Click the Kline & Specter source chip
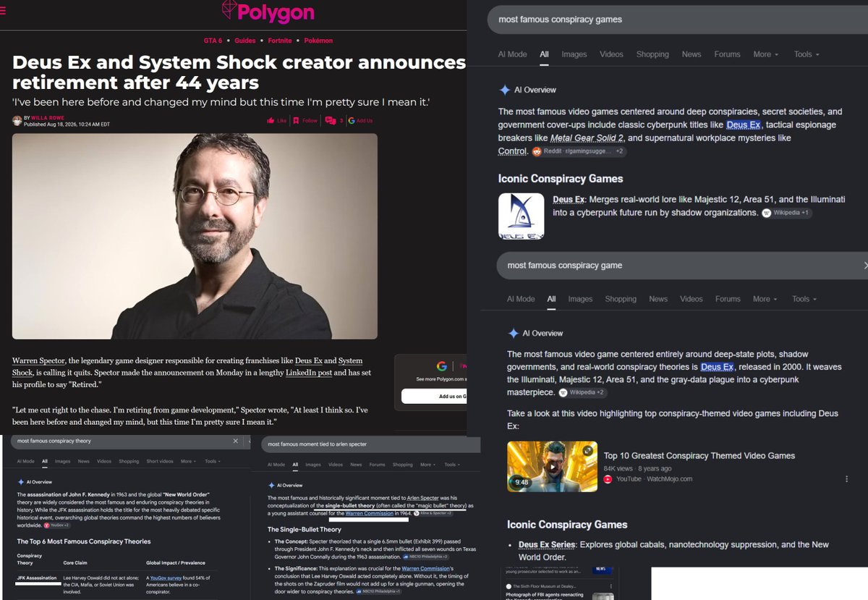Screen dimensions: 868x600 433,512
